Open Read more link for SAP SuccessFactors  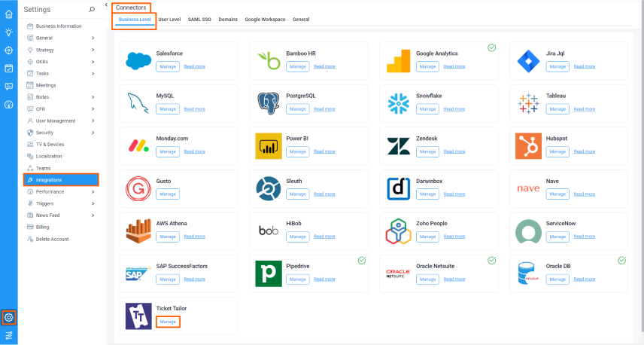(x=194, y=279)
